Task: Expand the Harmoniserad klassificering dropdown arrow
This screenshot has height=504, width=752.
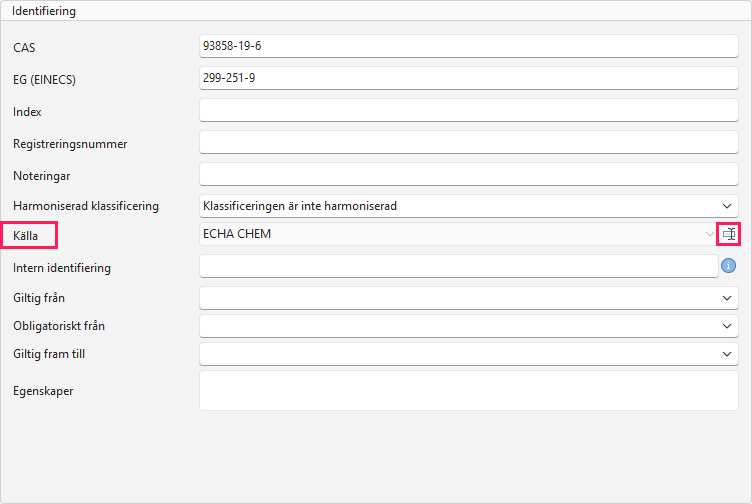Action: click(x=727, y=206)
